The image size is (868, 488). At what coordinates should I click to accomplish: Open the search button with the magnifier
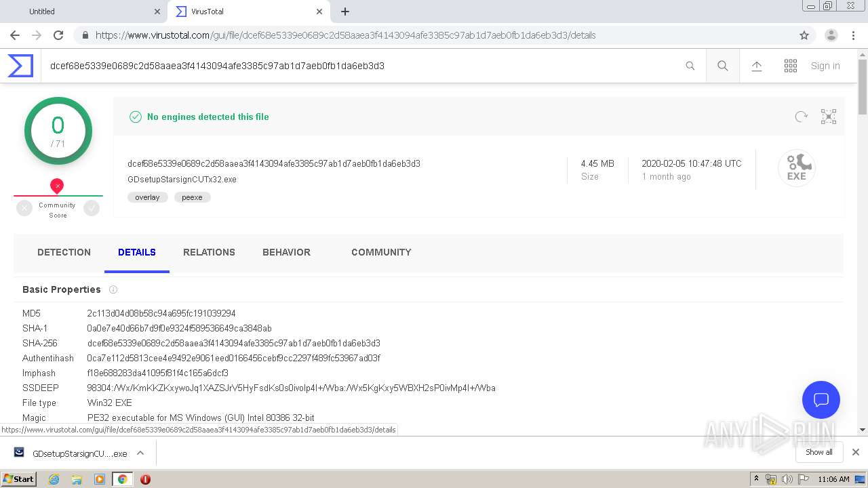[x=723, y=66]
